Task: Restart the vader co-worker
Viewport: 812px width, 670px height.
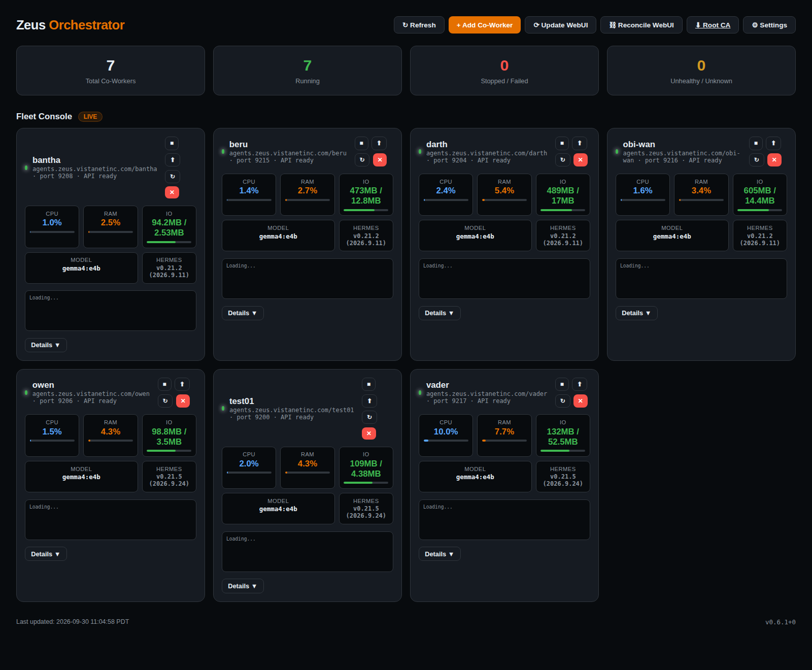Action: 562,401
